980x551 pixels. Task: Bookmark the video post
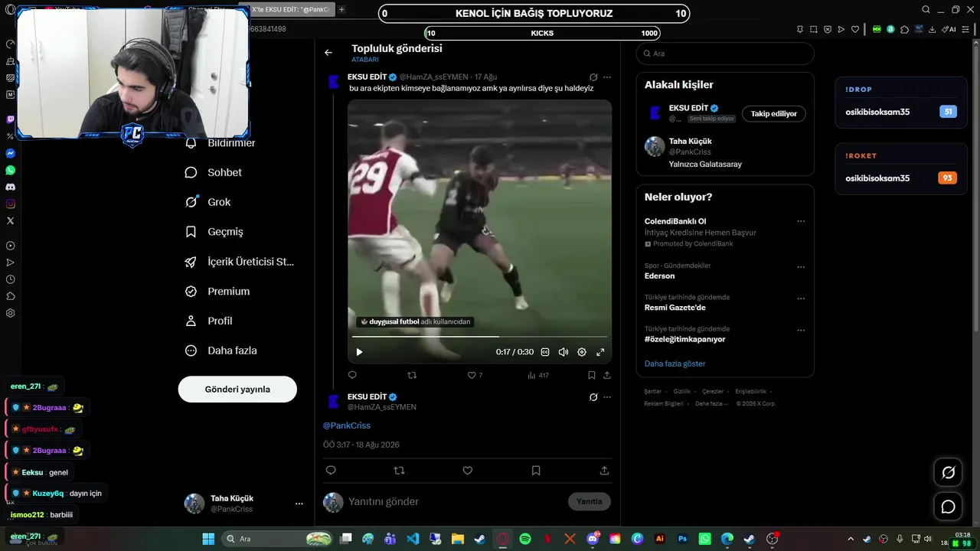(591, 375)
